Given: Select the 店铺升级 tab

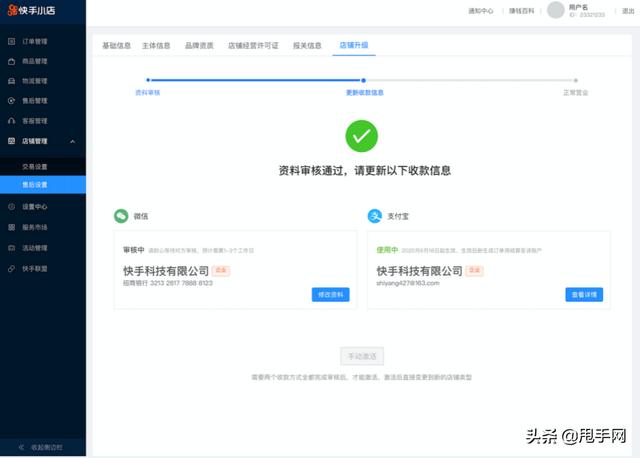Looking at the screenshot, I should coord(354,45).
